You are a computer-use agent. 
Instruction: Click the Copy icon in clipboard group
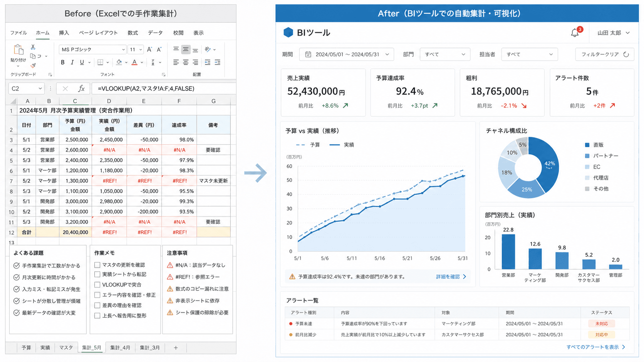tap(33, 56)
